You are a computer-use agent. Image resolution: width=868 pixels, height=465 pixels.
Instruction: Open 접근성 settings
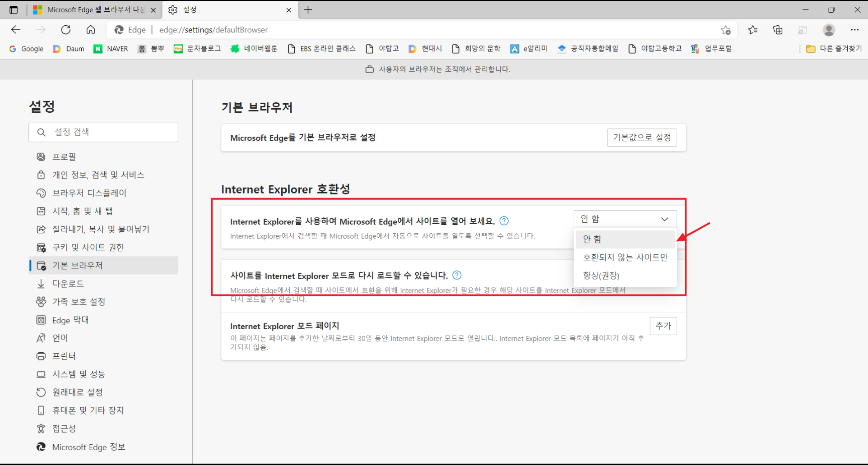tap(103, 428)
